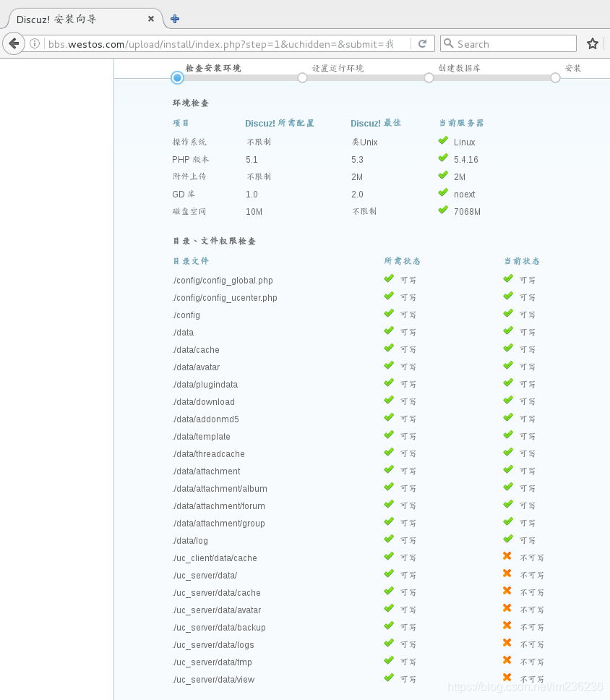Click the 7068M disk space value
The height and width of the screenshot is (700, 610).
[x=467, y=212]
